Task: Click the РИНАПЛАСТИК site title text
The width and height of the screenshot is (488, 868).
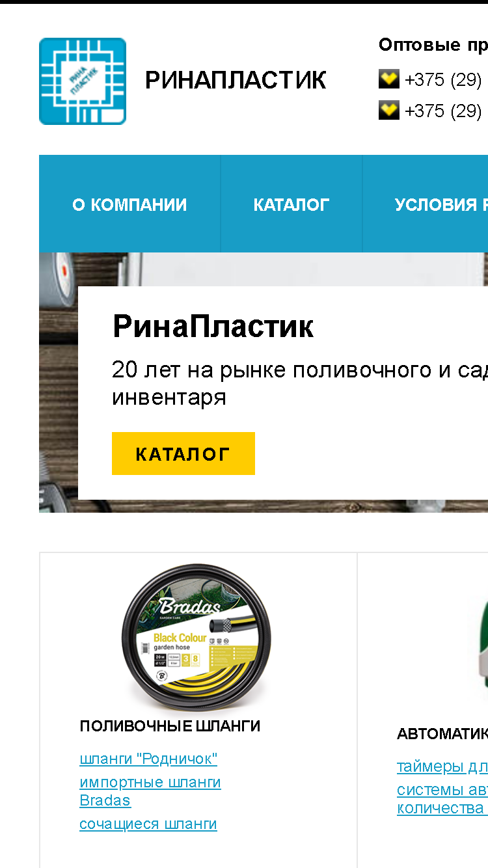Action: coord(236,80)
